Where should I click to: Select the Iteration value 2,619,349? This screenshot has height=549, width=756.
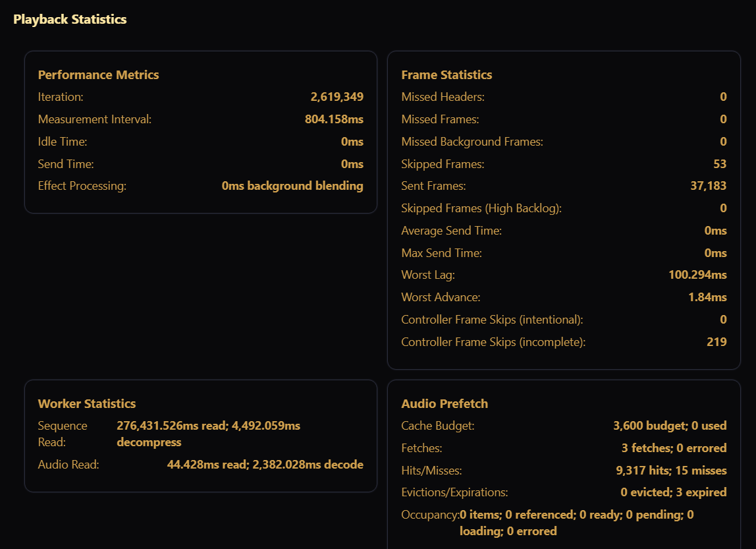[x=337, y=97]
